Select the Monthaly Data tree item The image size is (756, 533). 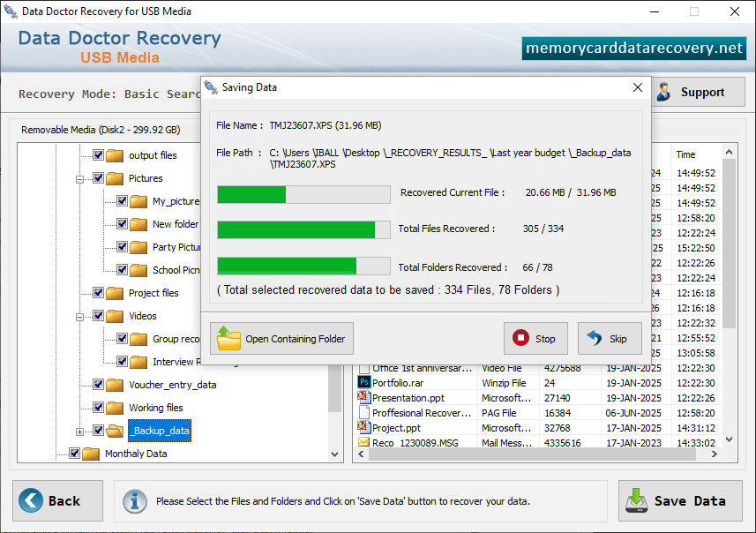point(136,454)
